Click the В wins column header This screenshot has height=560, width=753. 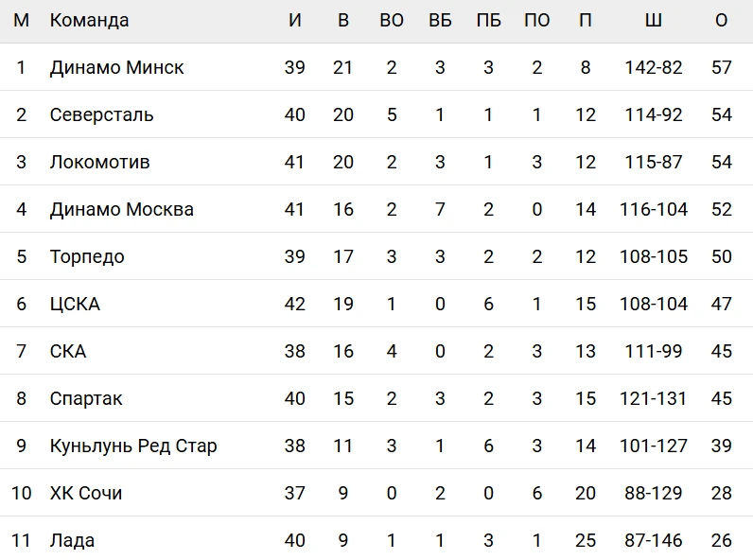(x=343, y=21)
